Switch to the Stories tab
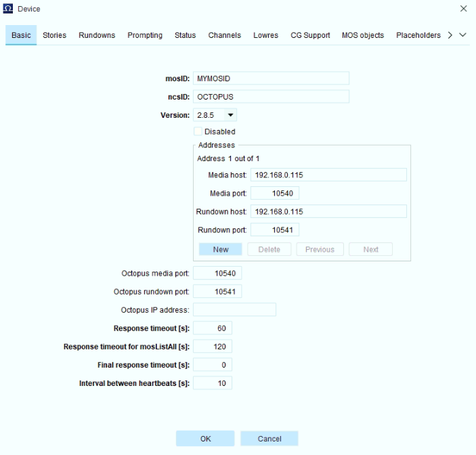Image resolution: width=476 pixels, height=455 pixels. (x=54, y=35)
